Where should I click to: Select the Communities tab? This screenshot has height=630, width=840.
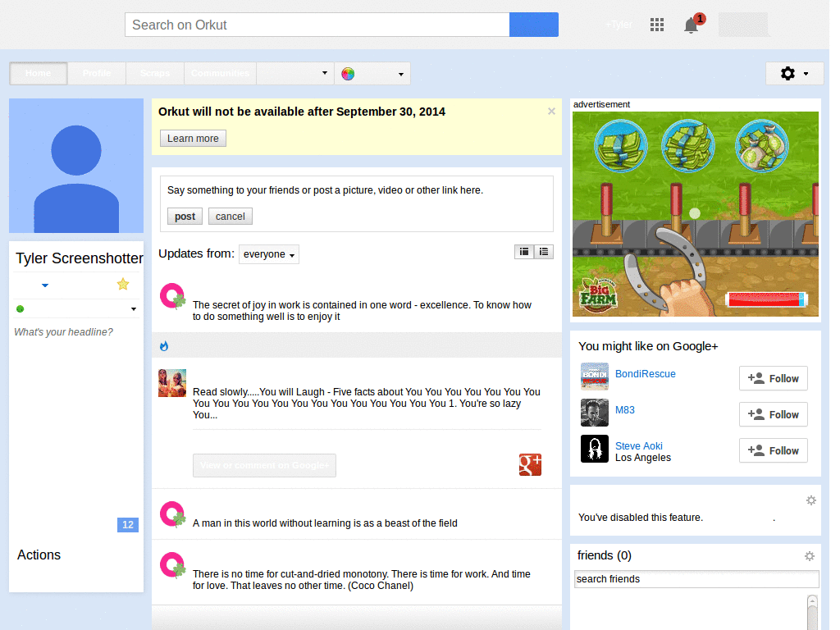tap(220, 73)
